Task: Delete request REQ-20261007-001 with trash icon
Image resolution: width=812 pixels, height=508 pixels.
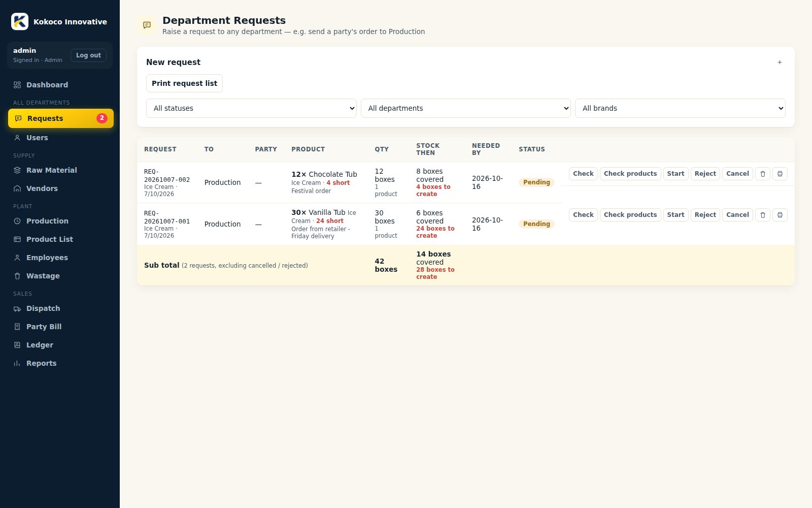Action: click(763, 215)
